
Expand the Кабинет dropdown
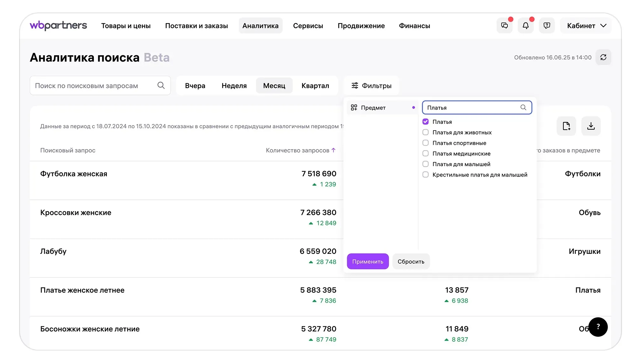(586, 26)
